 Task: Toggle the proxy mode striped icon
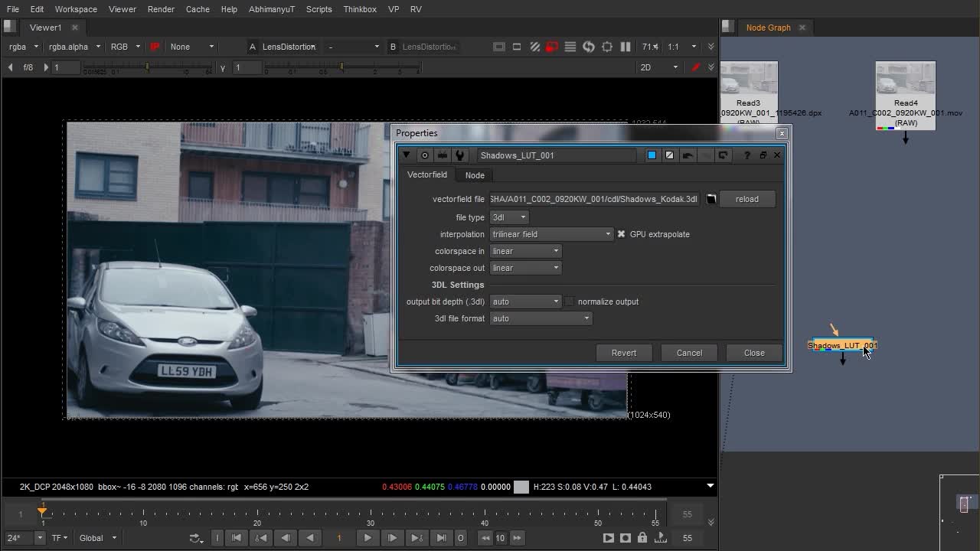click(535, 47)
